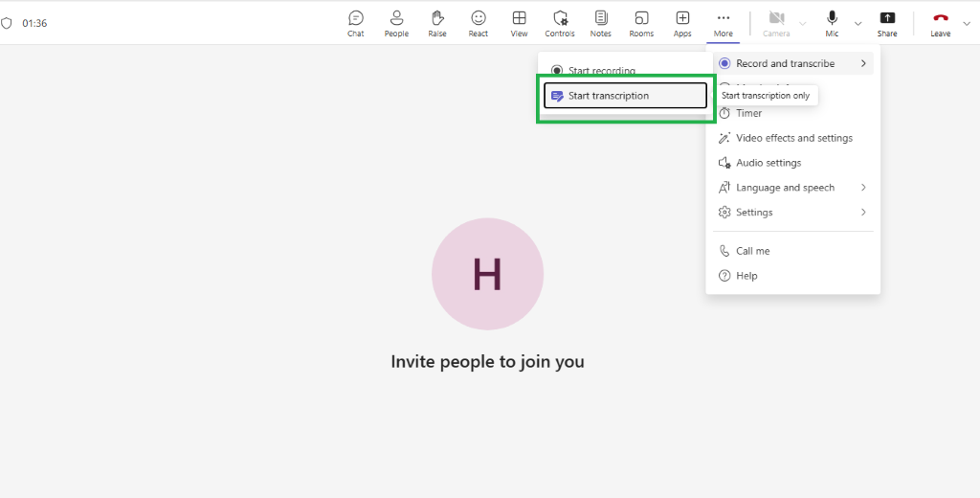The image size is (980, 498).
Task: Raise your hand in the meeting
Action: click(x=436, y=24)
